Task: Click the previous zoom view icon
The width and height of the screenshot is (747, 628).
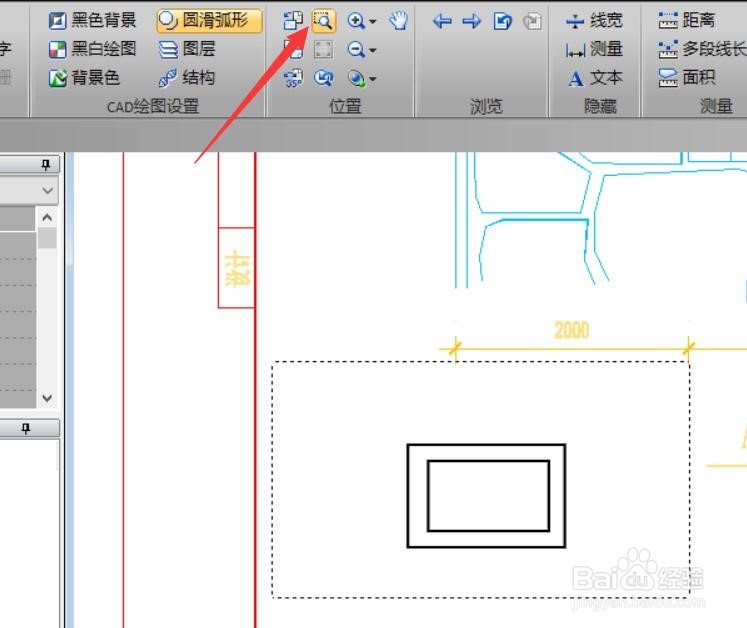Action: (323, 78)
